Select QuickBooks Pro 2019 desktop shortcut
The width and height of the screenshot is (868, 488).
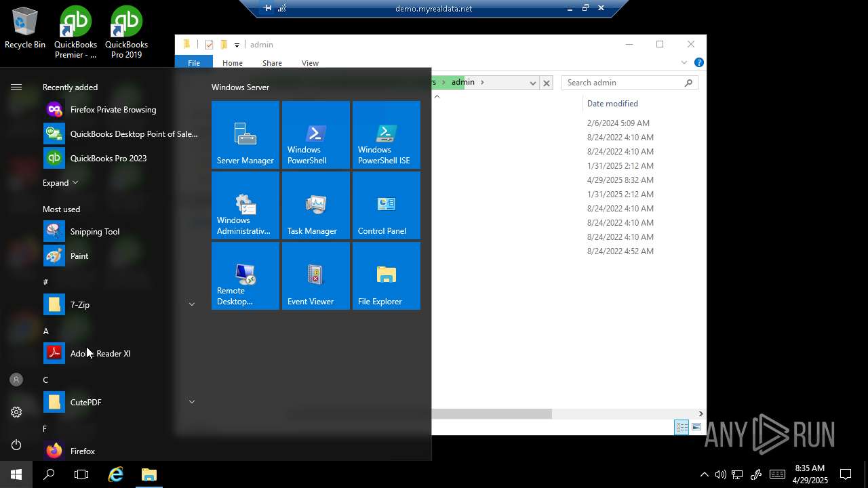click(126, 33)
